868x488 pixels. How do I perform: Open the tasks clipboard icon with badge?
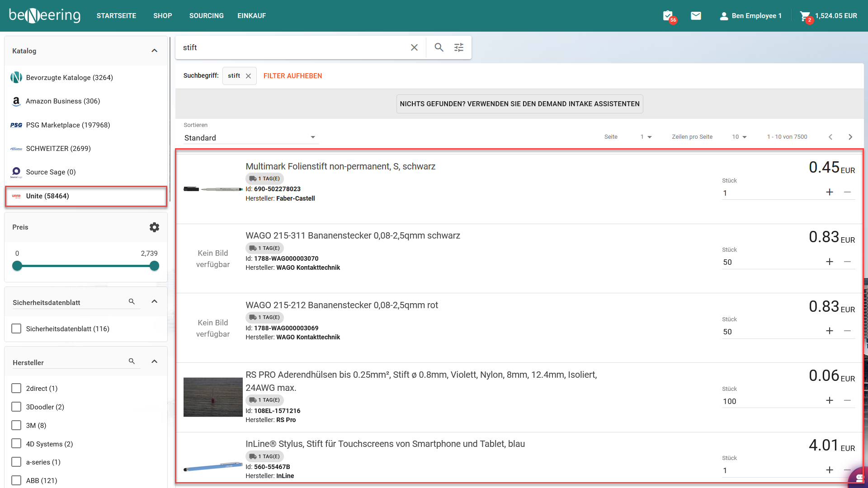pos(668,16)
